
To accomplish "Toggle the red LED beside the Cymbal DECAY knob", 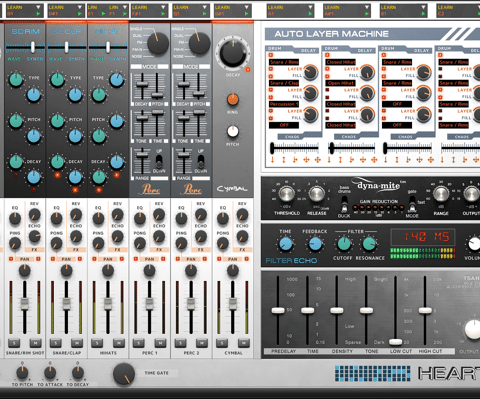I will [x=248, y=70].
